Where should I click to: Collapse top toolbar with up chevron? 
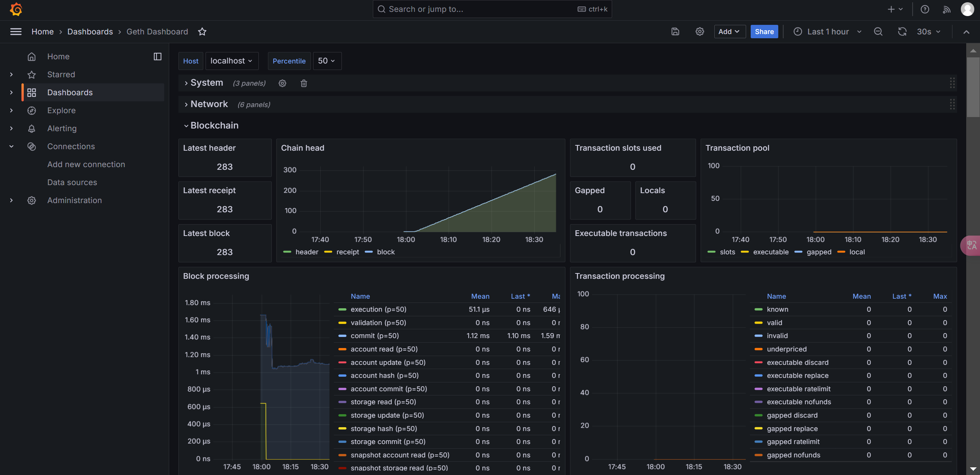pos(966,32)
